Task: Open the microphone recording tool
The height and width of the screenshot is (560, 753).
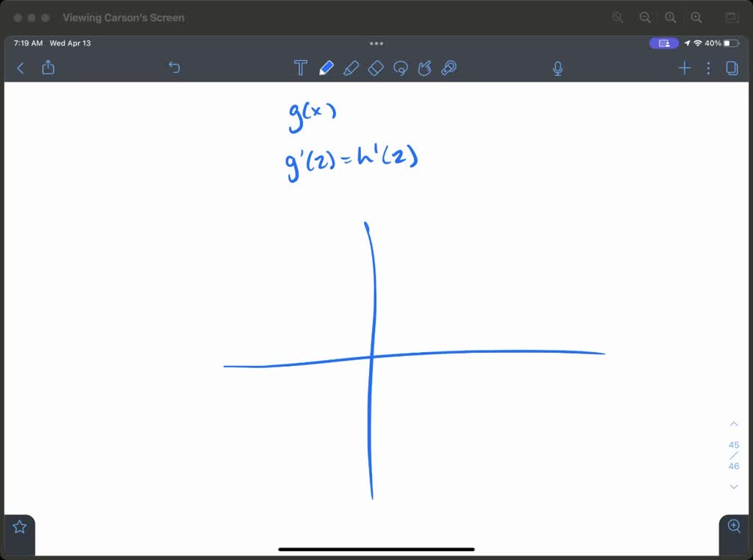Action: click(x=557, y=68)
